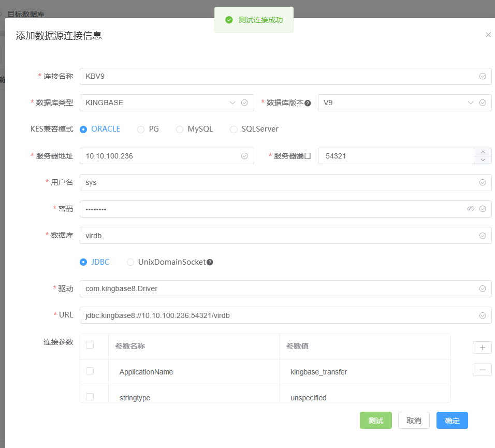Screen dimensions: 495x448
Task: Click validation check icon in 用户名 field
Action: point(483,182)
